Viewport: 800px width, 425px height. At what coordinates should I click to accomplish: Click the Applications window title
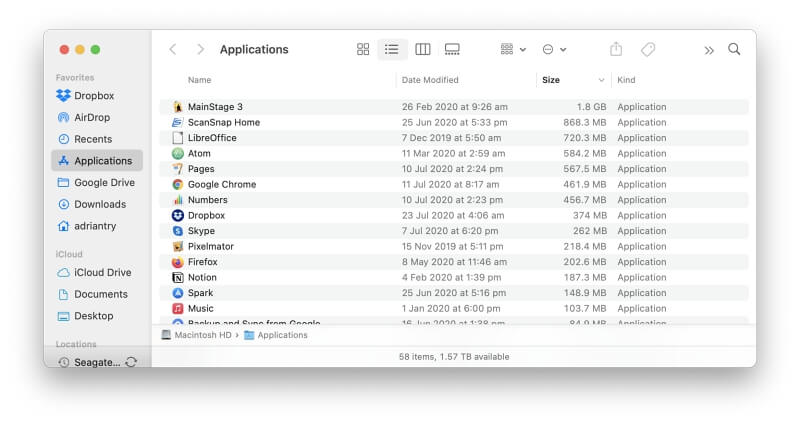click(x=254, y=49)
